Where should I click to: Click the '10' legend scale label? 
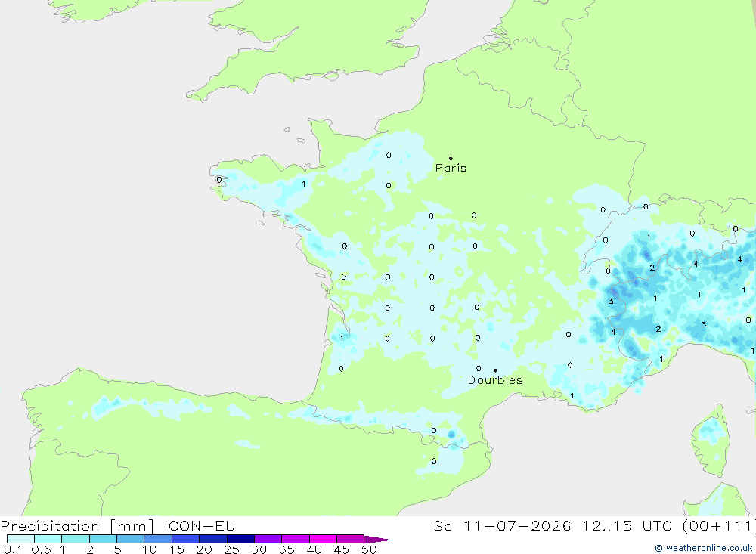coord(150,549)
